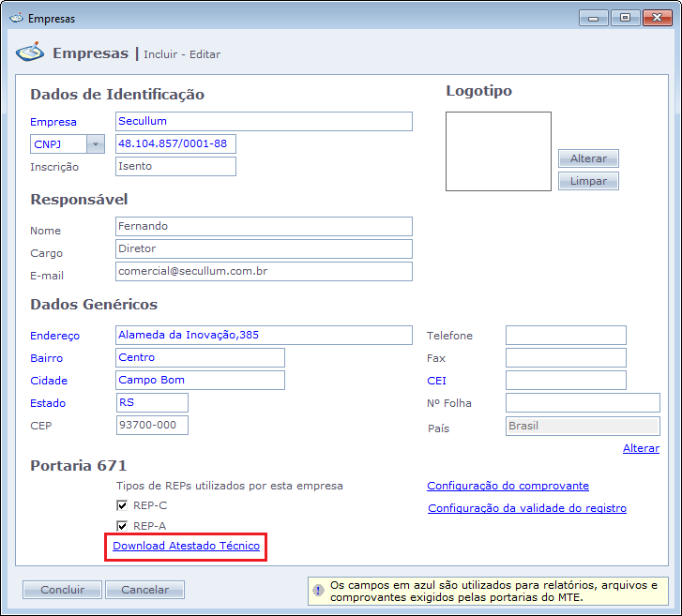Click the 'Dados de Identificação' heading
Viewport: 682px width, 616px height.
pyautogui.click(x=117, y=95)
